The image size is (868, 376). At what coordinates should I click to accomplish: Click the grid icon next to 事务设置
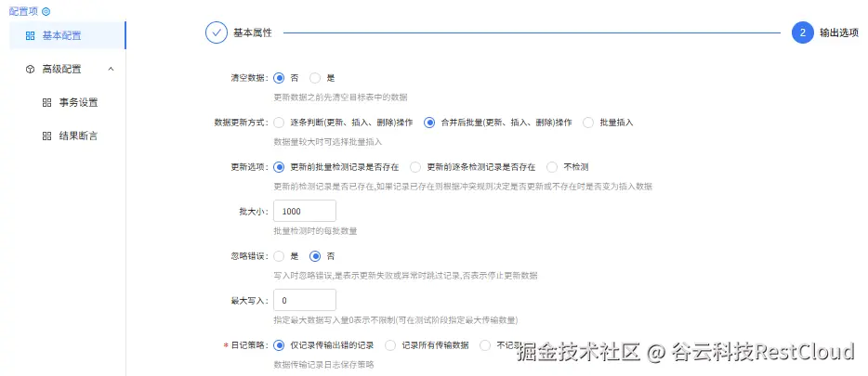pos(47,103)
